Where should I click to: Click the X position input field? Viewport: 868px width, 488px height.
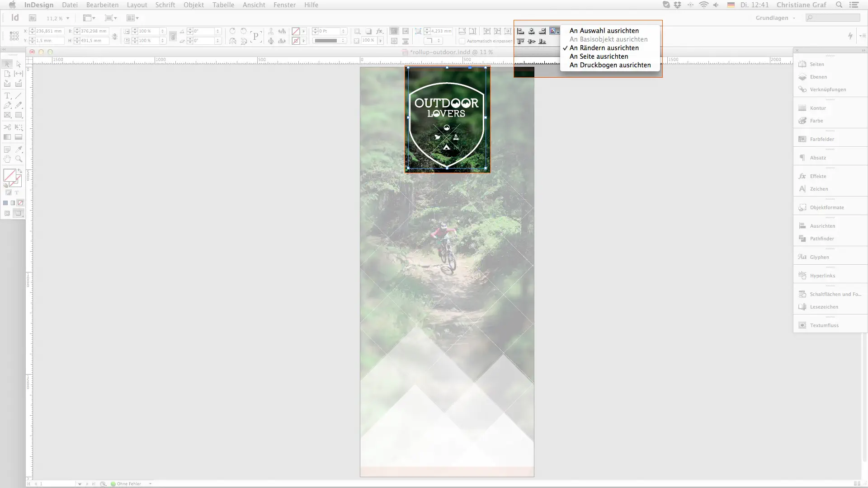[49, 31]
